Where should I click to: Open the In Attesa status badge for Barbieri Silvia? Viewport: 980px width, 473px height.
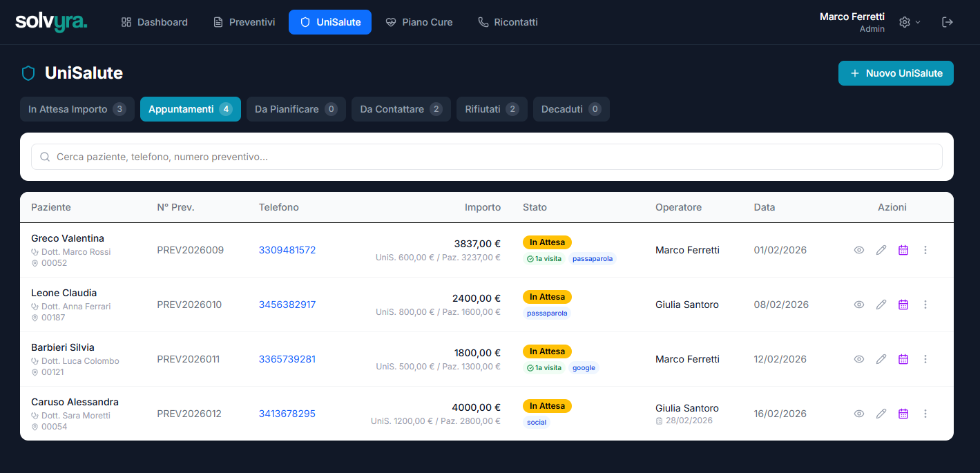point(547,351)
